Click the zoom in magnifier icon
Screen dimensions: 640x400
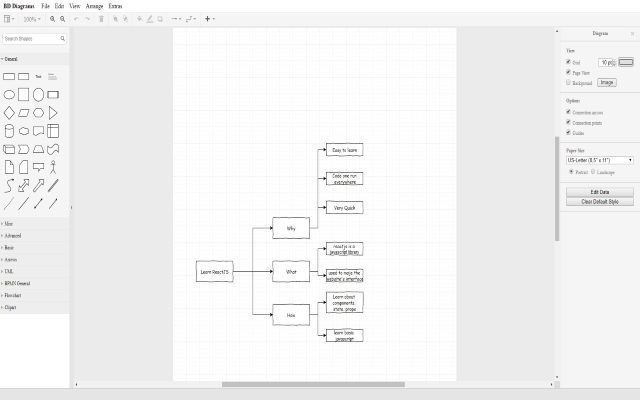click(53, 19)
